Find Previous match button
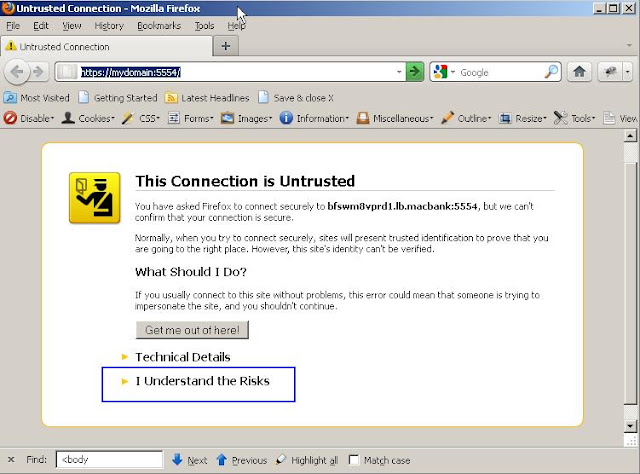This screenshot has height=474, width=640. pos(242,460)
